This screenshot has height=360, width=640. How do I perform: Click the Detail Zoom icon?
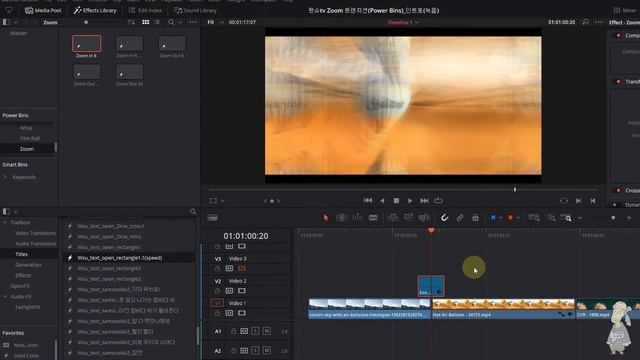(x=551, y=218)
